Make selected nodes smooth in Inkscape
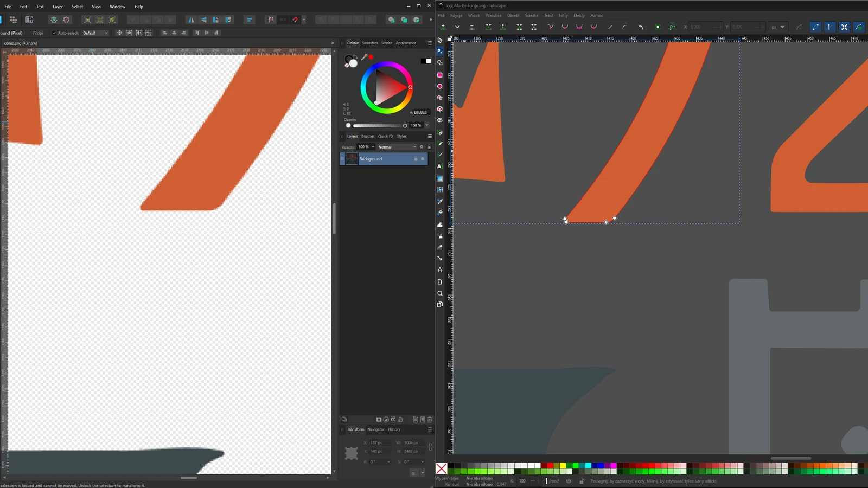Viewport: 868px width, 488px height. pos(565,27)
